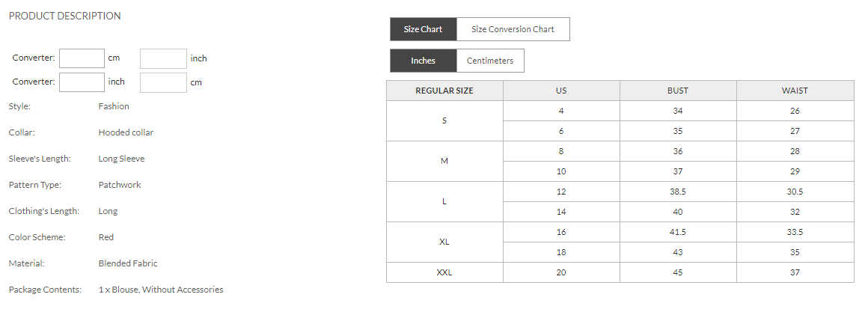
Task: Click the cm input in the top converter row
Action: (x=82, y=58)
